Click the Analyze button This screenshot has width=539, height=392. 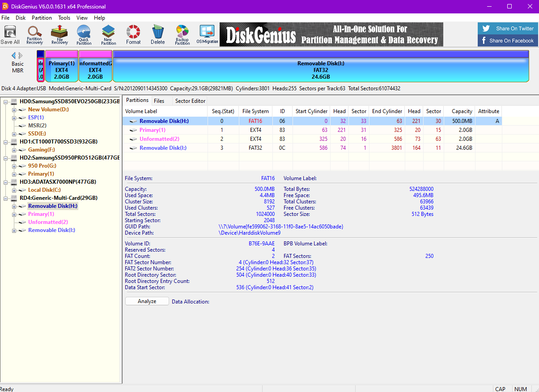pyautogui.click(x=147, y=301)
